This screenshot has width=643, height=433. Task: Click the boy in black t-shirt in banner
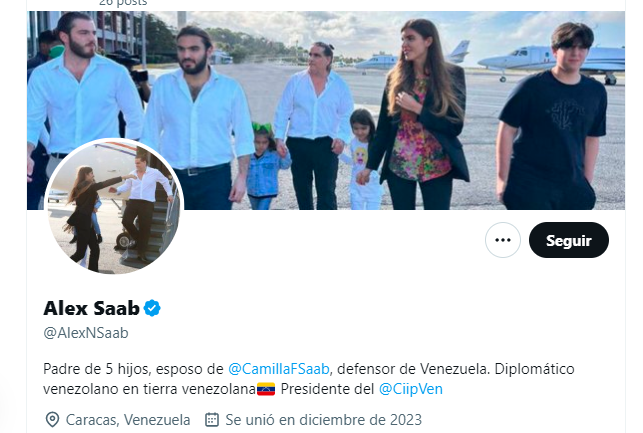click(552, 117)
